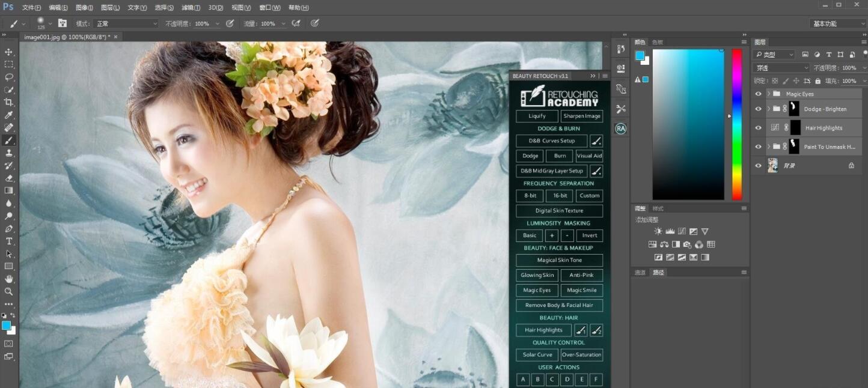
Task: Select the Eraser tool
Action: (x=8, y=178)
